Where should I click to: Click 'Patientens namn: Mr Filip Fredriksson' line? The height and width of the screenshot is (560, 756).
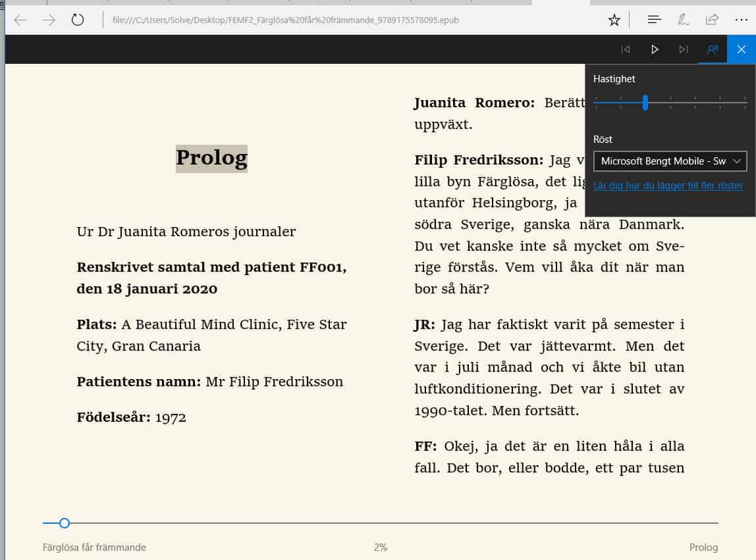(209, 382)
